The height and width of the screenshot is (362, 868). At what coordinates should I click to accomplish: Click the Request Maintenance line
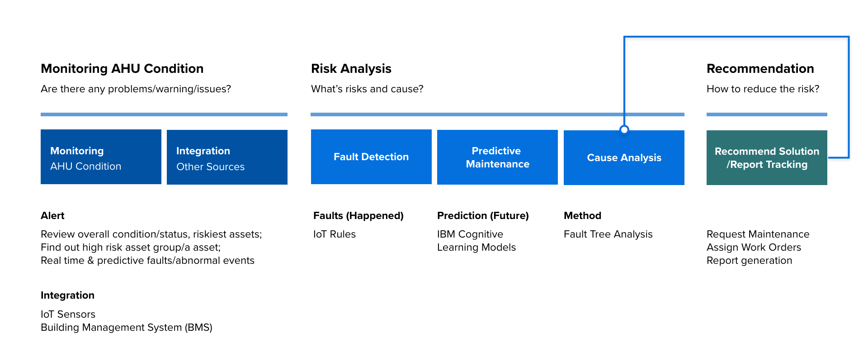(758, 234)
